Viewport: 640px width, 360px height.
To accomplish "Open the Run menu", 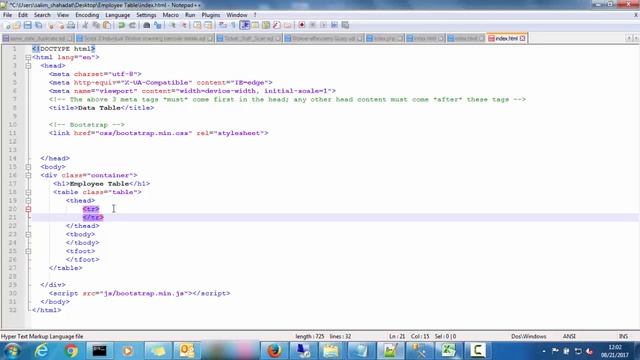I will click(x=190, y=15).
